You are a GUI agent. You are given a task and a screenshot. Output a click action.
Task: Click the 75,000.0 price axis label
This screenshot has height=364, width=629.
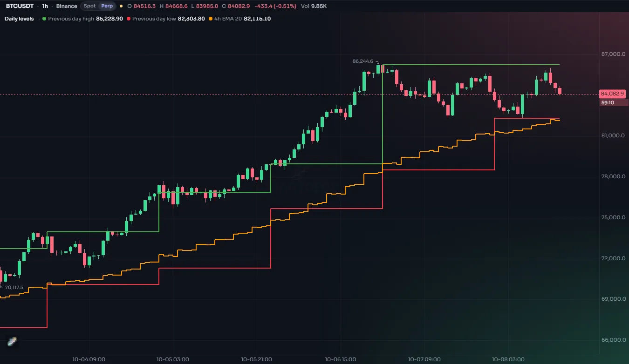(x=614, y=217)
